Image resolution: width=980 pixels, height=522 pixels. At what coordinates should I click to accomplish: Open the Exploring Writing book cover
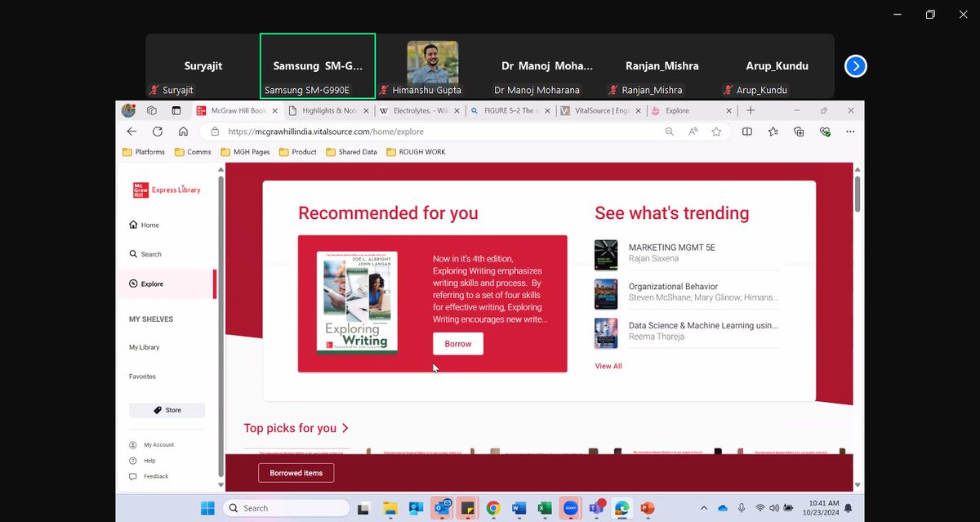(357, 302)
